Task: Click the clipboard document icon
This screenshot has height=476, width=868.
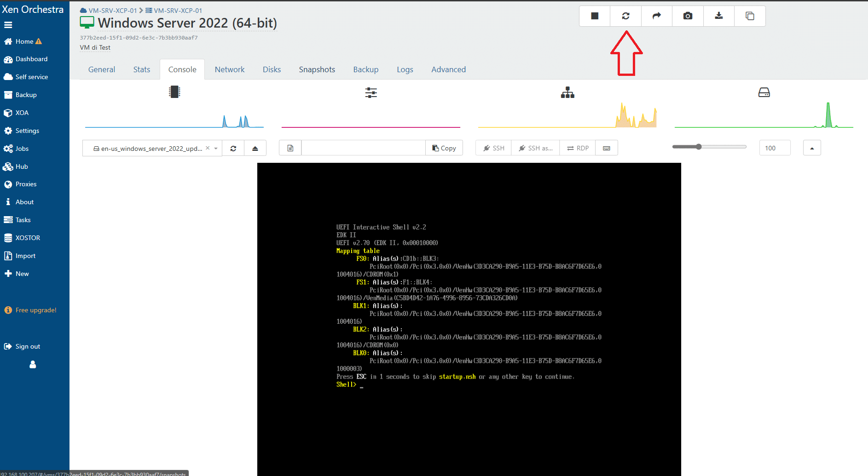Action: pos(290,148)
